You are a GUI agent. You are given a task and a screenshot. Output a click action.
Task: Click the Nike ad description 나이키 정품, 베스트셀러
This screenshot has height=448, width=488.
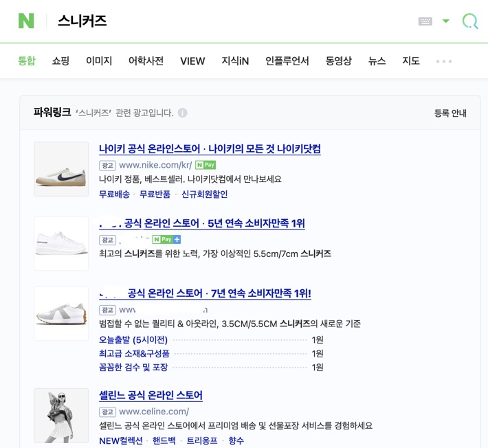[190, 179]
